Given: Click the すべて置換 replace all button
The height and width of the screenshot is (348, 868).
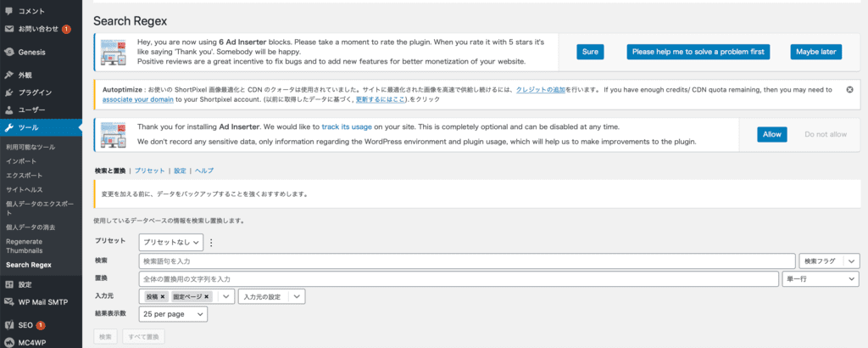Looking at the screenshot, I should point(142,336).
